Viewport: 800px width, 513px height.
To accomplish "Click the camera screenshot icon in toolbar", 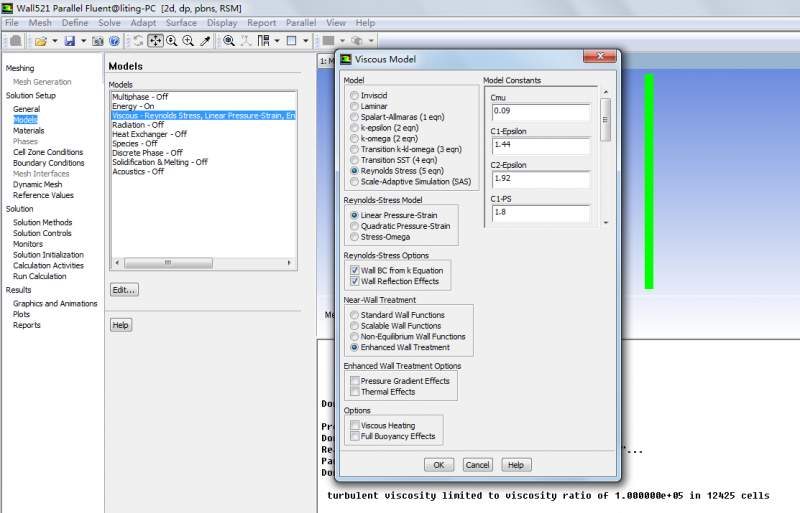I will click(97, 41).
